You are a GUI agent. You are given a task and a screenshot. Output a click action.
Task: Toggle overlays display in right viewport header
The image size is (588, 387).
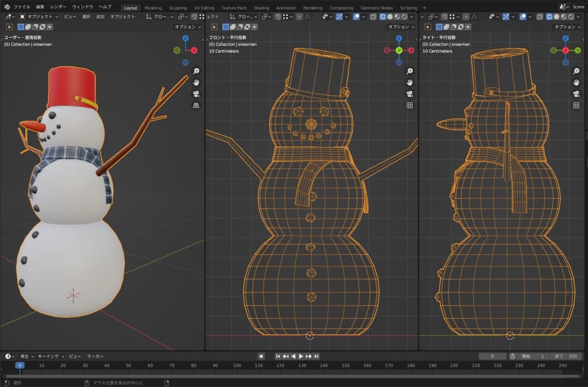[524, 17]
